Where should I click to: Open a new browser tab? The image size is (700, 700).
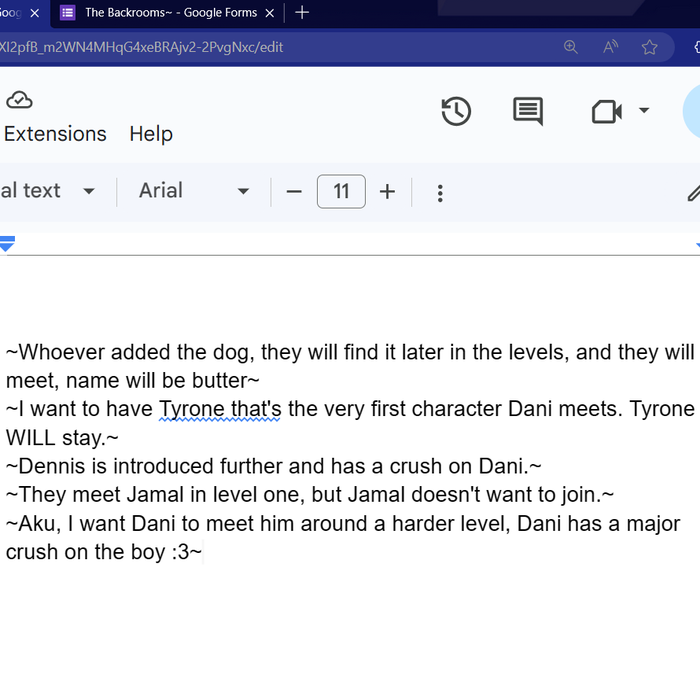(x=302, y=13)
